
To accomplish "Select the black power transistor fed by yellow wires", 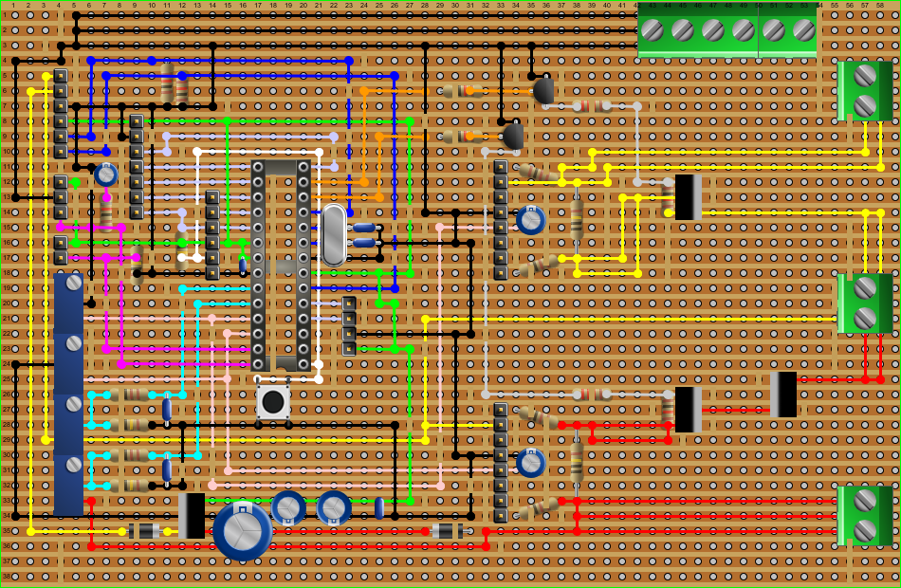I will pos(689,197).
